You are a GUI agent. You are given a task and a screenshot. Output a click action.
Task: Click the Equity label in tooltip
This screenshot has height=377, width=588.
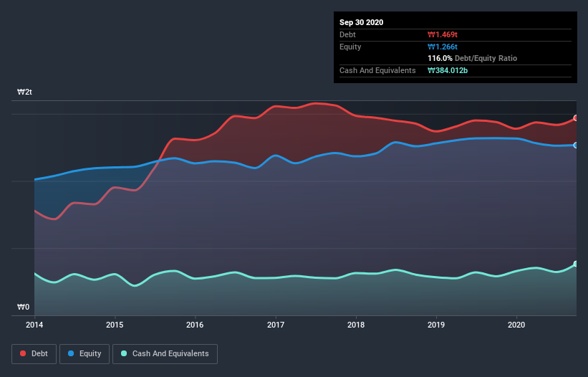coord(350,47)
